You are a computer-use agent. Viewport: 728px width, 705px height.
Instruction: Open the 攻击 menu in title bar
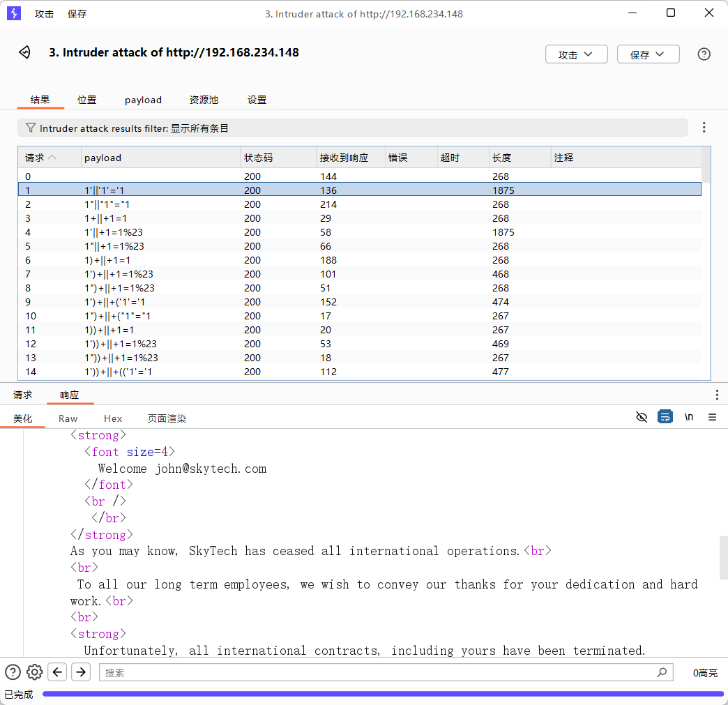tap(44, 14)
